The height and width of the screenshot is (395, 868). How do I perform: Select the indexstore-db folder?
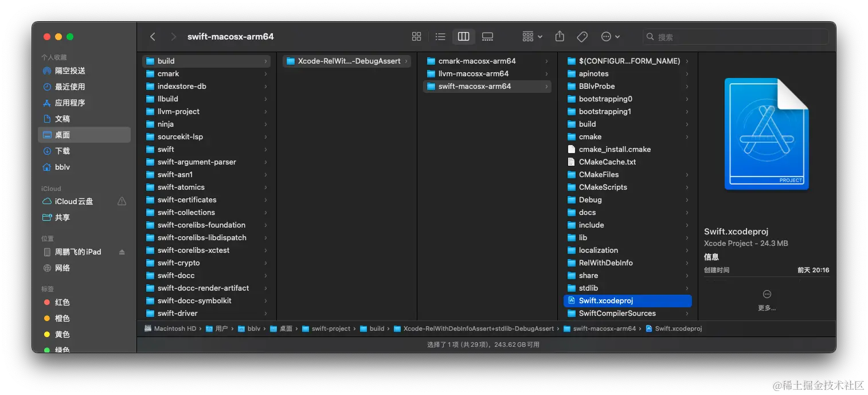coord(206,86)
